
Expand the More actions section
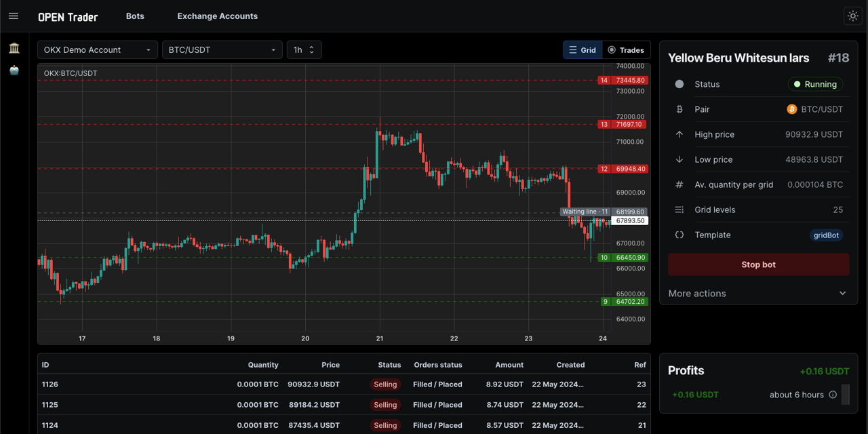(x=758, y=294)
